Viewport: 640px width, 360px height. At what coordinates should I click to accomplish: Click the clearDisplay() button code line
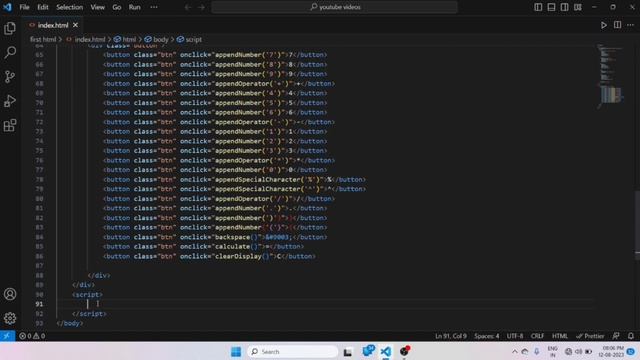tap(209, 256)
